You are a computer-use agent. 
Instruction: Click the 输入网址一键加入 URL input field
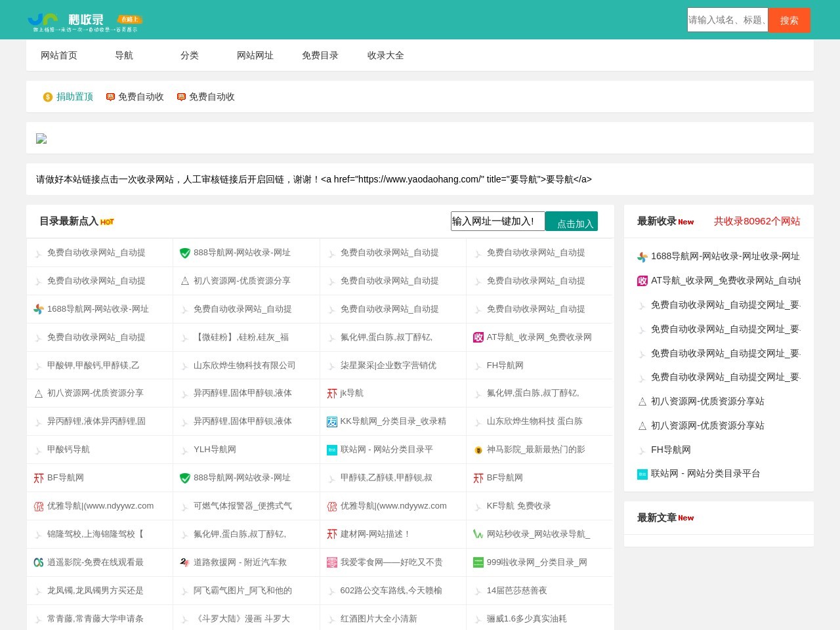[497, 221]
